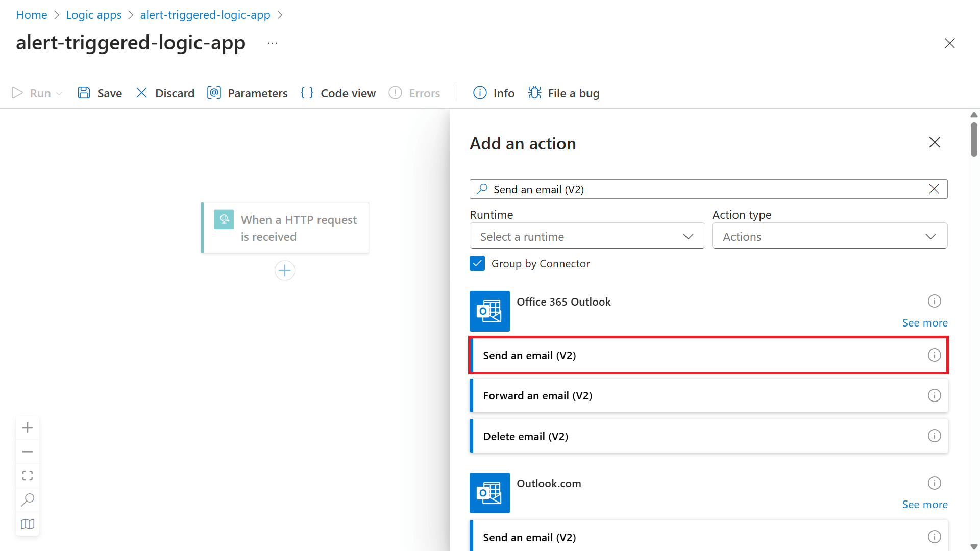The width and height of the screenshot is (980, 551).
Task: Open the canvas search magnifier tool
Action: (28, 499)
